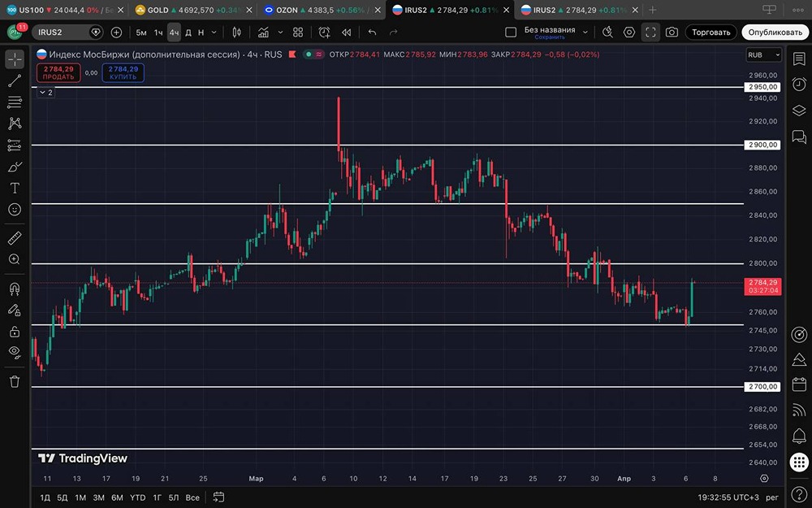
Task: Select the forecasting and measurement tools
Action: pos(15,145)
